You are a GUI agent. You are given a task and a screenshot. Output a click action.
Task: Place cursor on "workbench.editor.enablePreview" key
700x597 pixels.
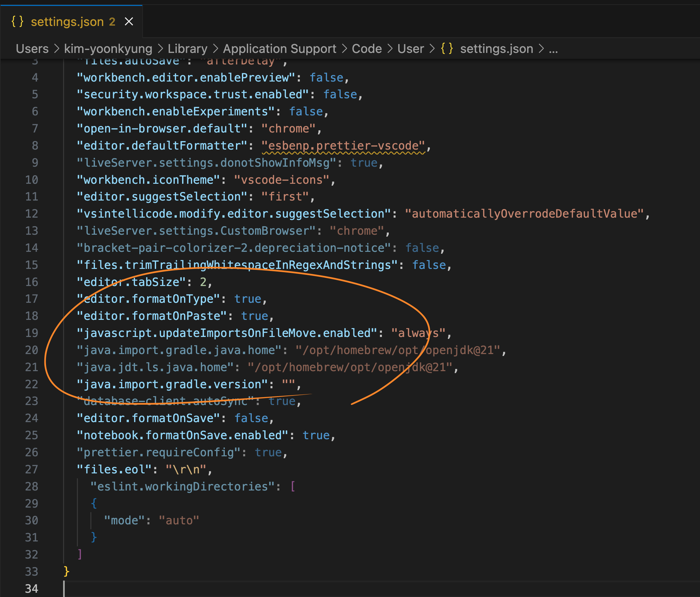point(186,78)
